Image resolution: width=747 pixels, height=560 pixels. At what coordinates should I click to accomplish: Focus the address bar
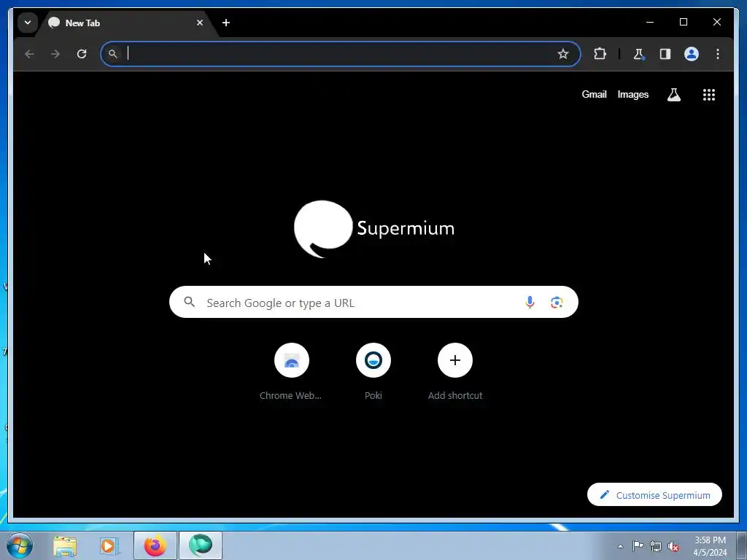point(341,54)
